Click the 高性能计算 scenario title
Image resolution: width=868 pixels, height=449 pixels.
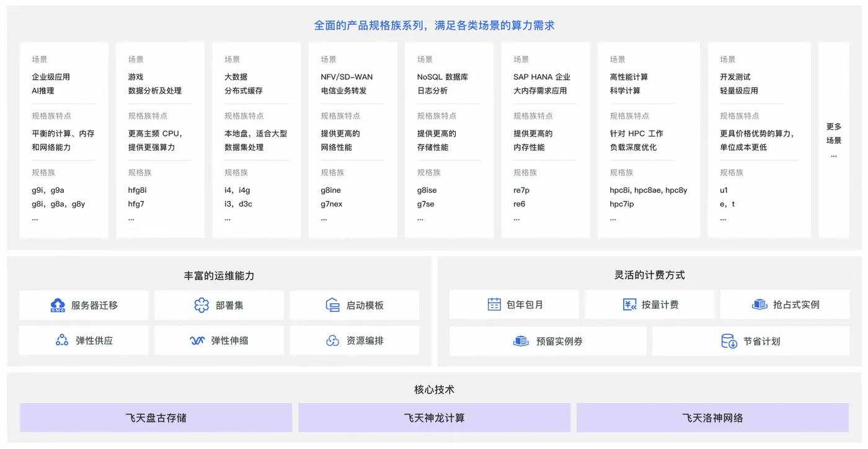point(629,77)
